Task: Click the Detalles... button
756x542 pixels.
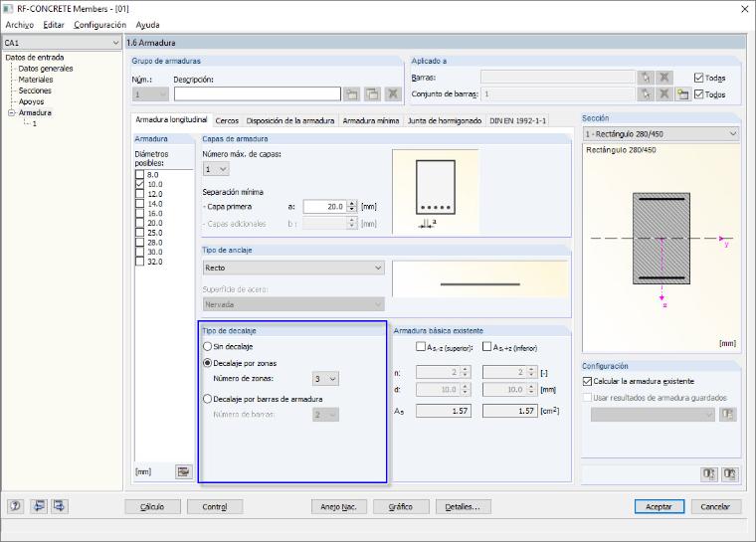Action: tap(463, 507)
